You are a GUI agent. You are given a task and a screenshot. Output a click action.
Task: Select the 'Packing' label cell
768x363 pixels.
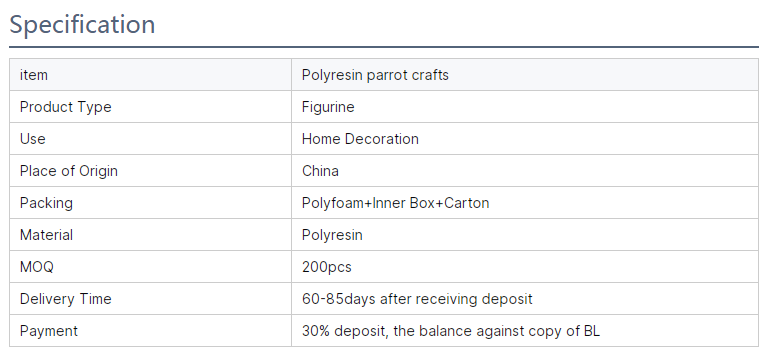pos(150,203)
